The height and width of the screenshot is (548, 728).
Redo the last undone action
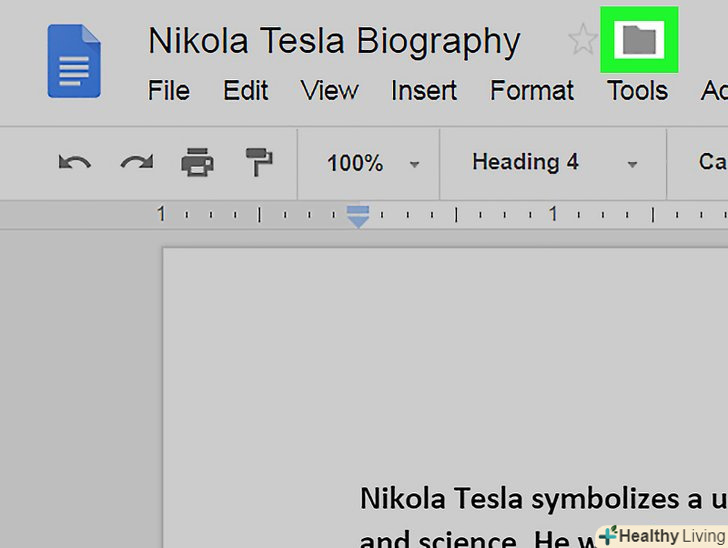pyautogui.click(x=136, y=162)
